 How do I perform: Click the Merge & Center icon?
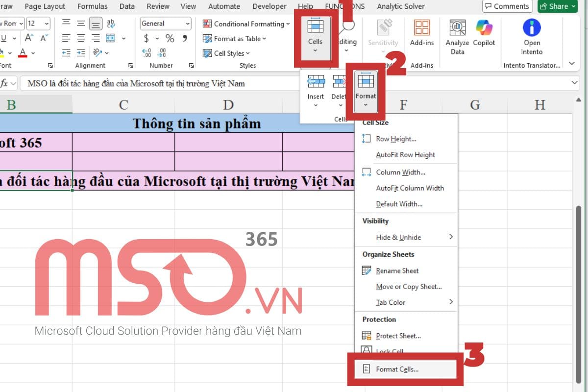pyautogui.click(x=110, y=38)
